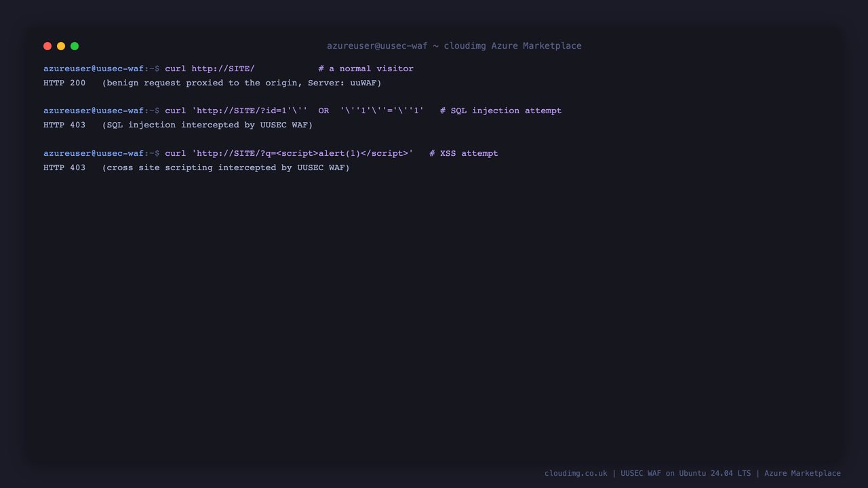Click the green maximize window dot

click(x=75, y=46)
